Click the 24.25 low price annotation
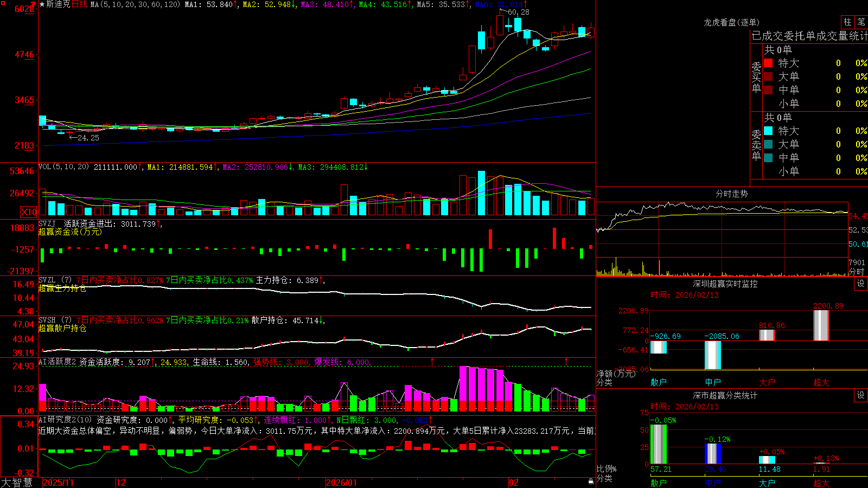Image resolution: width=868 pixels, height=488 pixels. click(88, 138)
